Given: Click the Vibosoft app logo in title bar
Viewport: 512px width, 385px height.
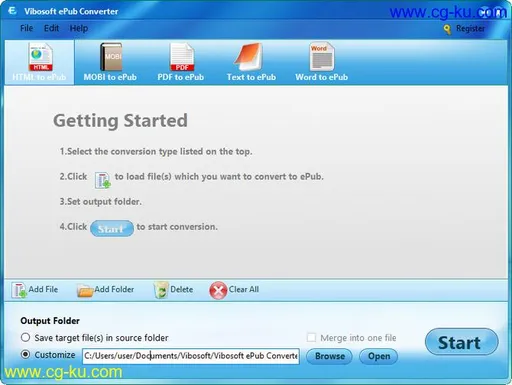Looking at the screenshot, I should coord(12,11).
